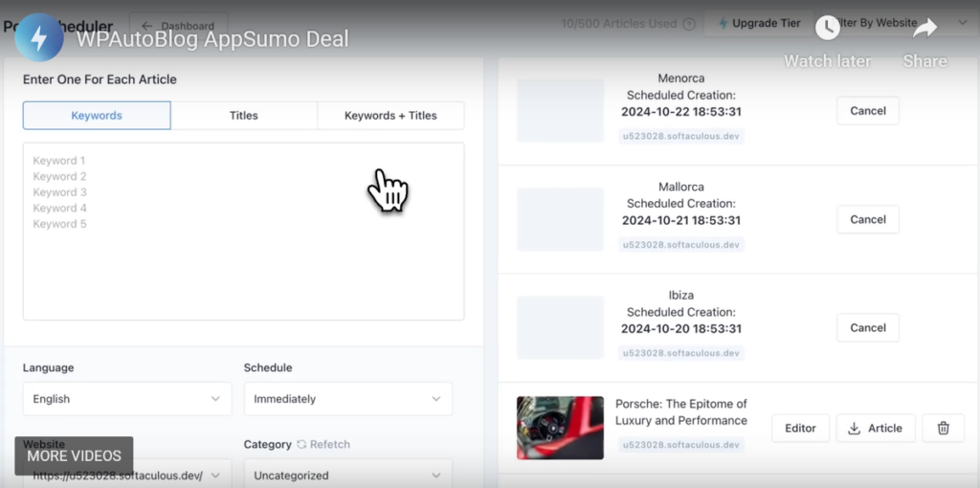Click the Mallorca site tag u523028.softaculous.dev
Screen dimensions: 980x488
tap(681, 244)
